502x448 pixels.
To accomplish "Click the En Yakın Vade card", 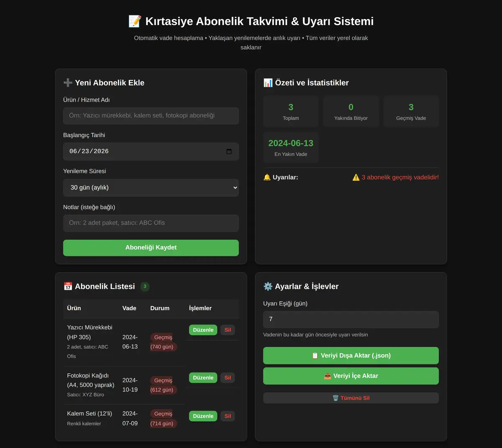I will click(x=291, y=147).
